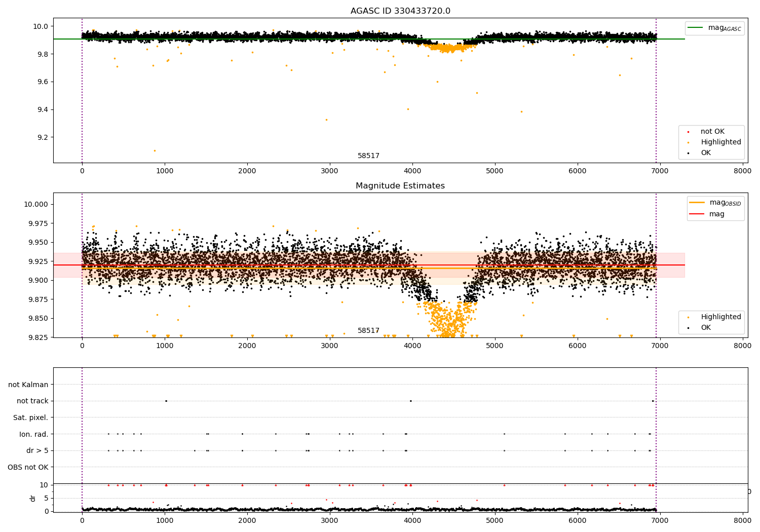This screenshot has height=532, width=760.
Task: Click the 9.975 y-axis tick in Magnitude Estimates
Action: [x=38, y=223]
